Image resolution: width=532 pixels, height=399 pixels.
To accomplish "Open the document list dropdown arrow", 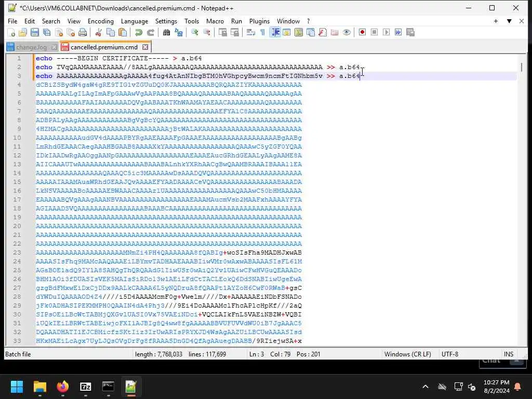I will point(509,21).
